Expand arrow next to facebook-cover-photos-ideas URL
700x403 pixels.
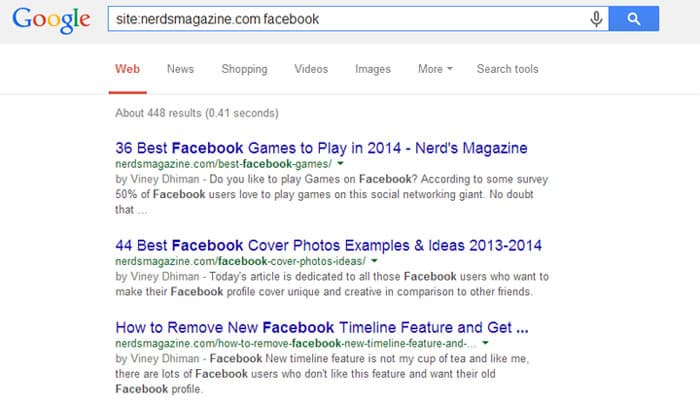coord(374,261)
